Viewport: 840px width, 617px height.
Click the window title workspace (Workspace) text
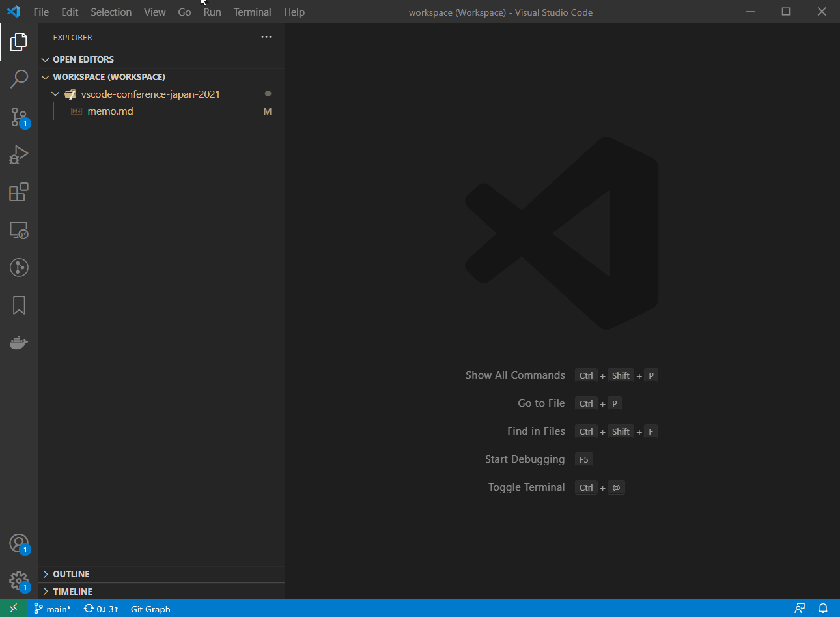(501, 12)
